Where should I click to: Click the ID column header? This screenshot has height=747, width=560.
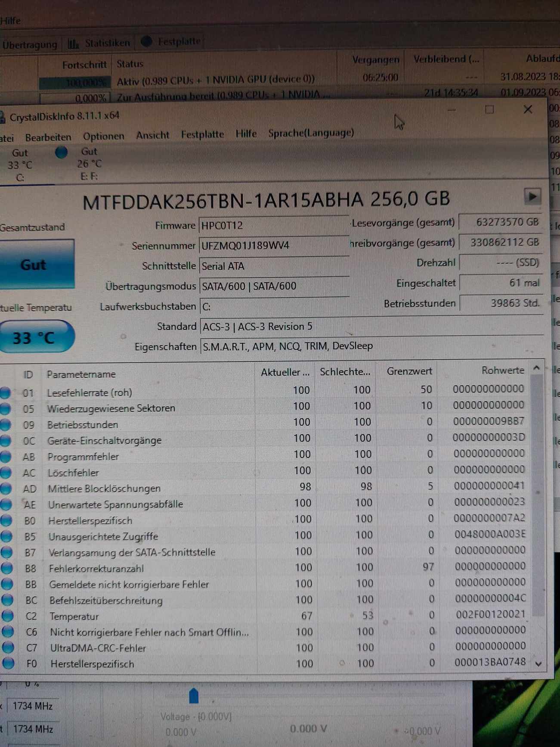28,375
